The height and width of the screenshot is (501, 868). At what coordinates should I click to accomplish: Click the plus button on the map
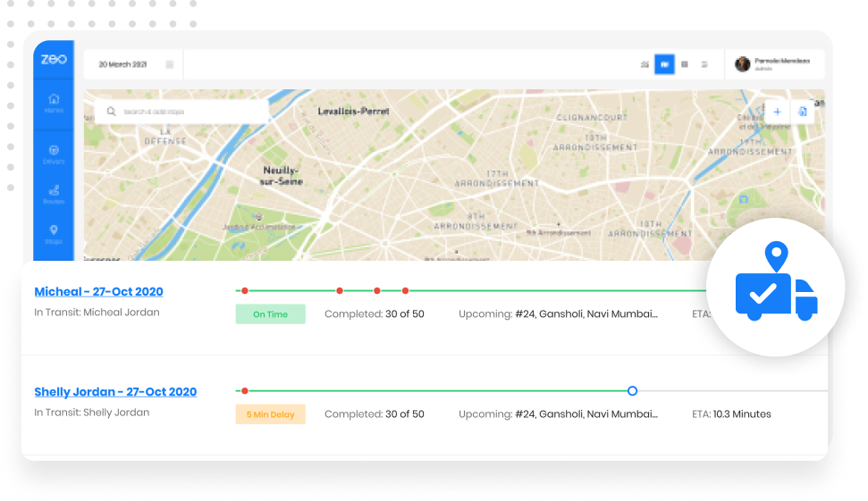tap(777, 112)
